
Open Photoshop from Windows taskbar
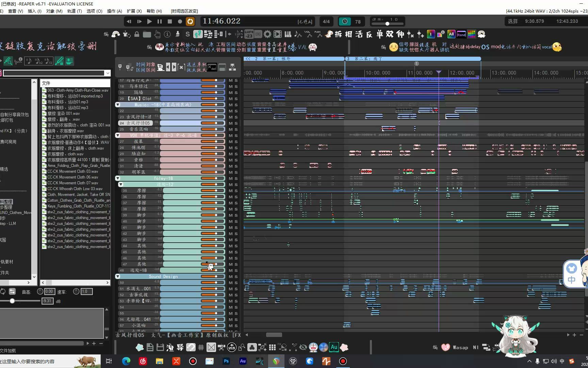226,361
